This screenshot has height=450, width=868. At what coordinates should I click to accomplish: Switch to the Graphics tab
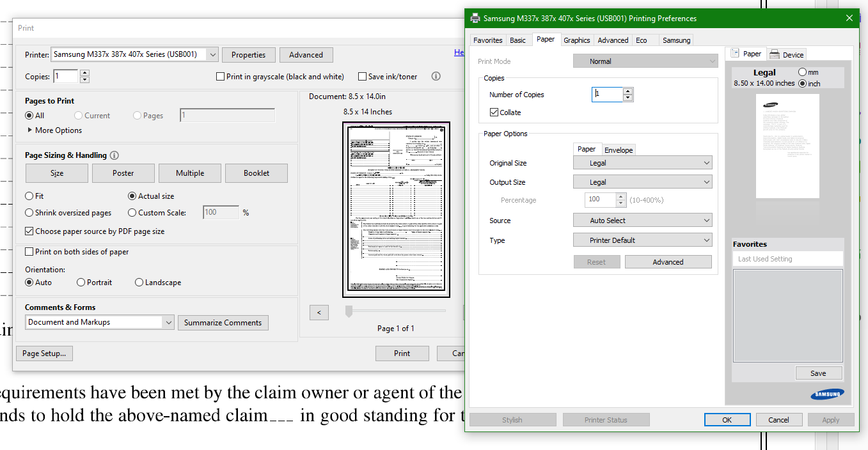(576, 40)
